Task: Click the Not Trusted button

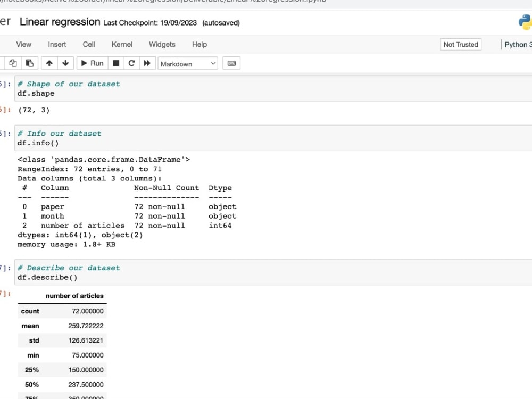Action: point(461,45)
